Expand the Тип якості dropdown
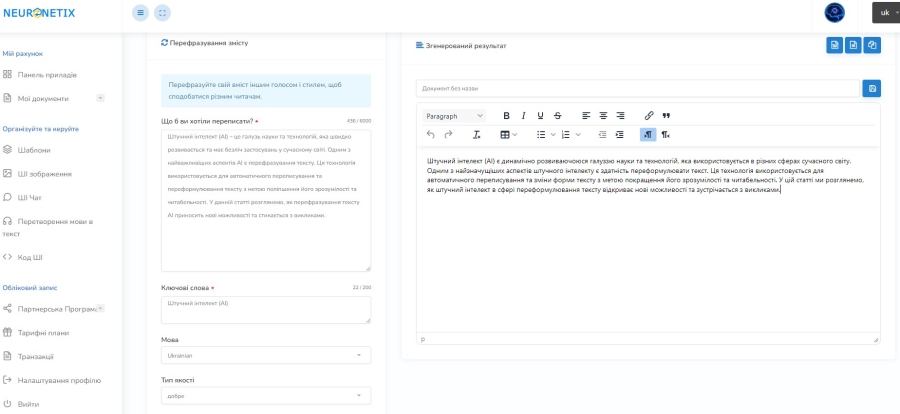Screen dimensions: 900x414 click(x=266, y=396)
